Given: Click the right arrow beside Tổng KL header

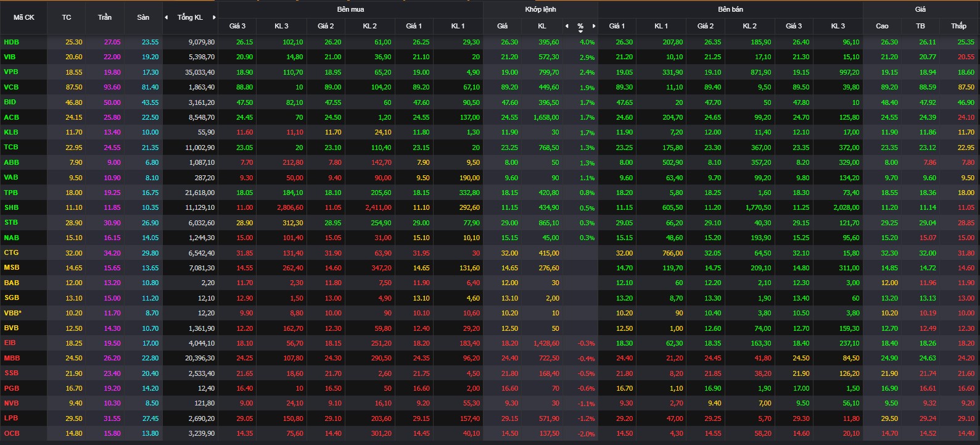Looking at the screenshot, I should coord(214,17).
